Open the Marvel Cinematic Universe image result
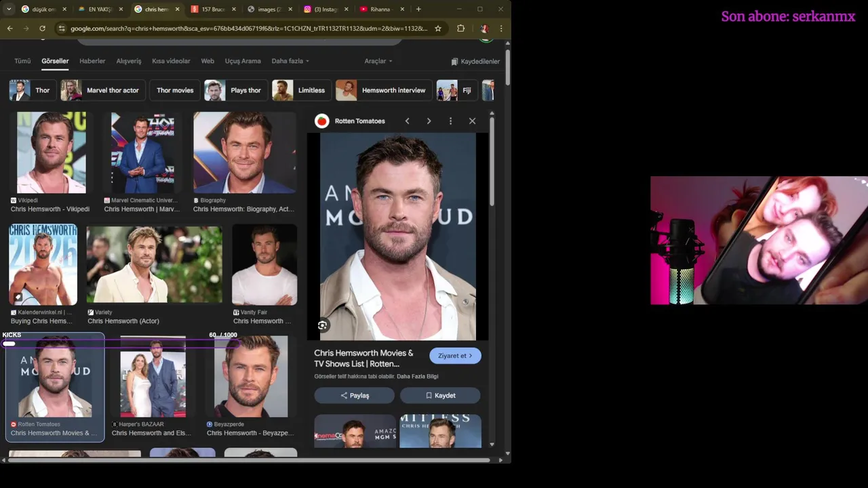 coord(142,152)
